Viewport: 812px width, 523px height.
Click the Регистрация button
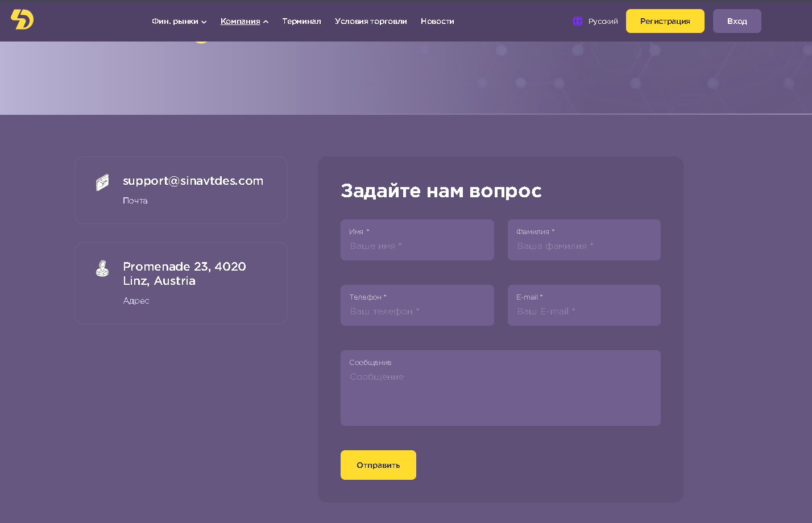tap(665, 21)
